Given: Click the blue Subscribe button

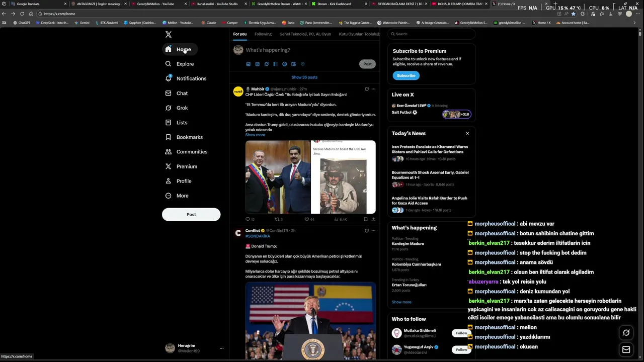Looking at the screenshot, I should pyautogui.click(x=406, y=75).
